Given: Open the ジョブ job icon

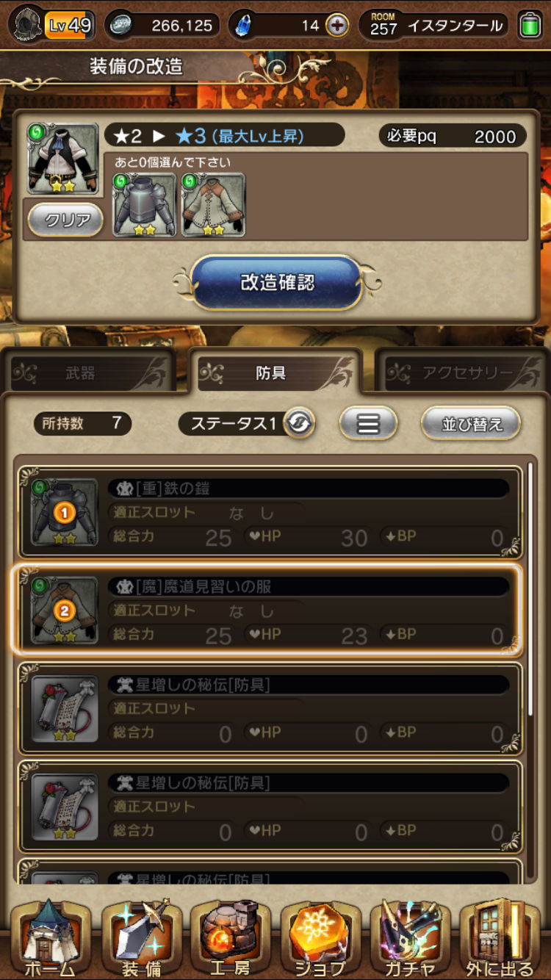Looking at the screenshot, I should coord(320,939).
